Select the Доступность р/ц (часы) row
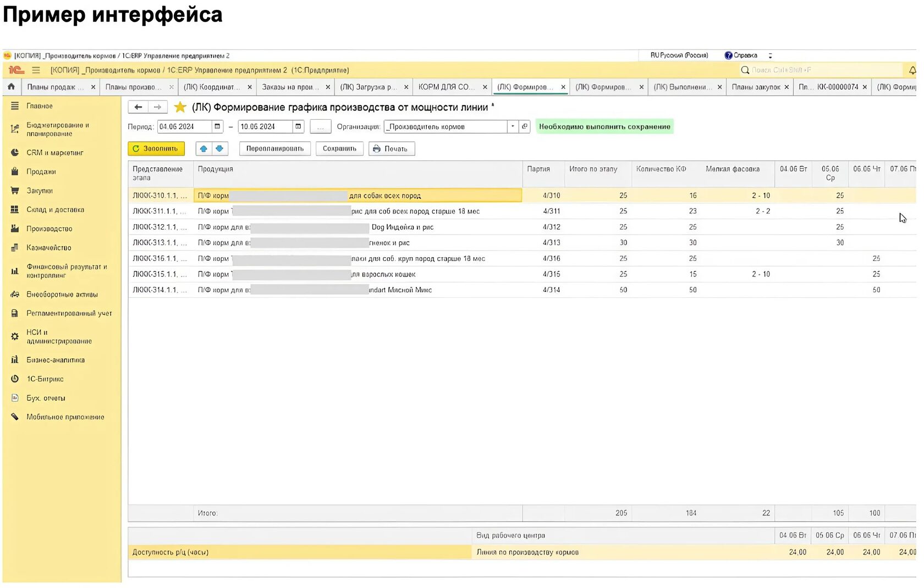 click(522, 552)
